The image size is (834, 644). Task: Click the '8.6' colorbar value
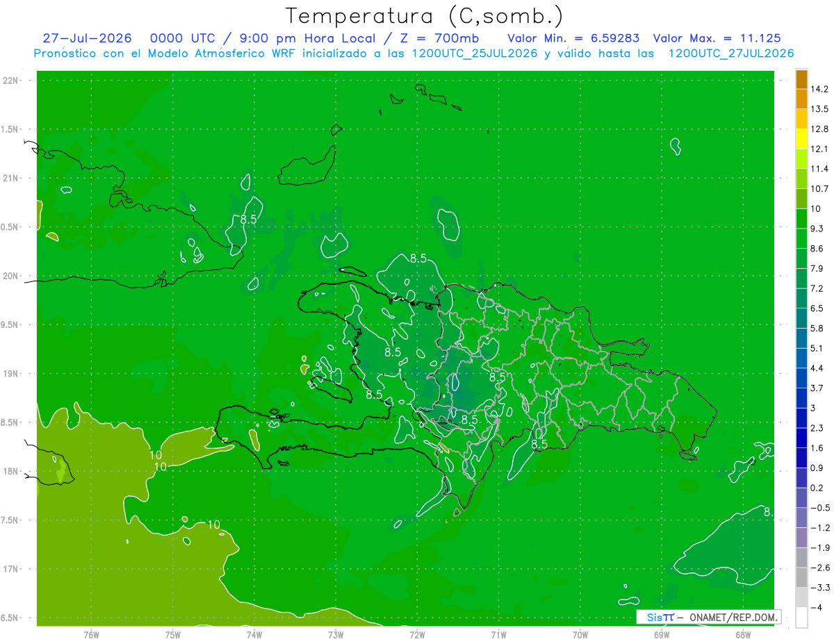point(817,248)
